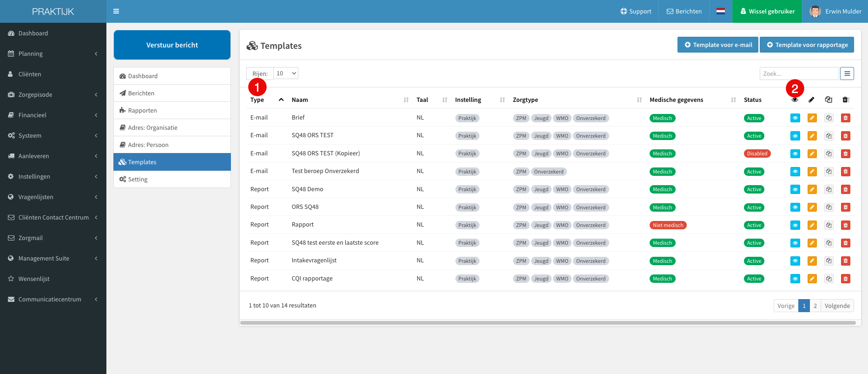Open the Rapporten menu item

(172, 110)
